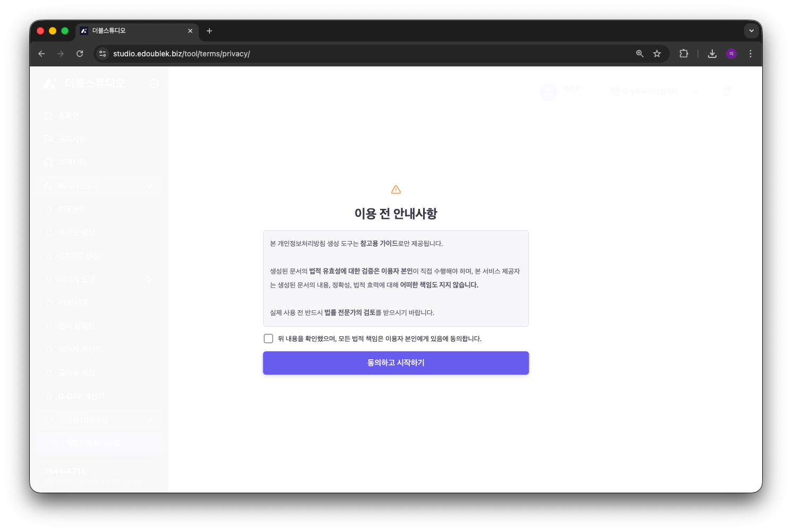Check the agreement checkbox below the notice box
Image resolution: width=792 pixels, height=532 pixels.
pos(268,339)
